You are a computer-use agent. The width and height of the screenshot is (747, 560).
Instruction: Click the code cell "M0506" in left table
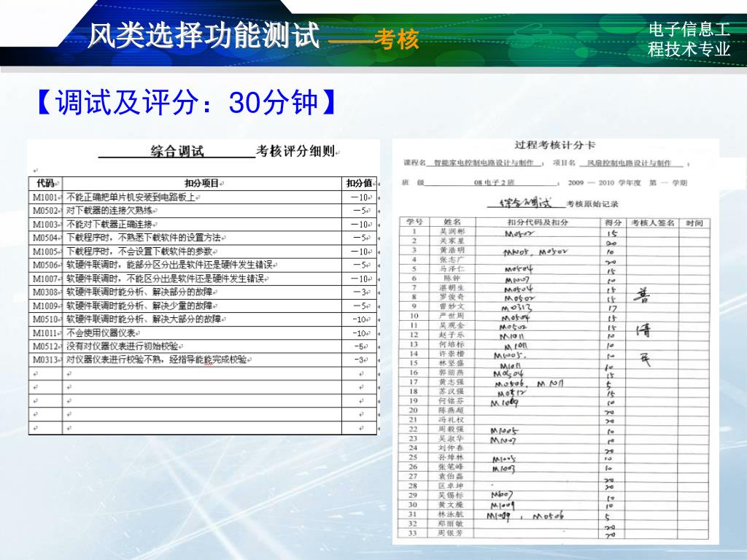[44, 265]
